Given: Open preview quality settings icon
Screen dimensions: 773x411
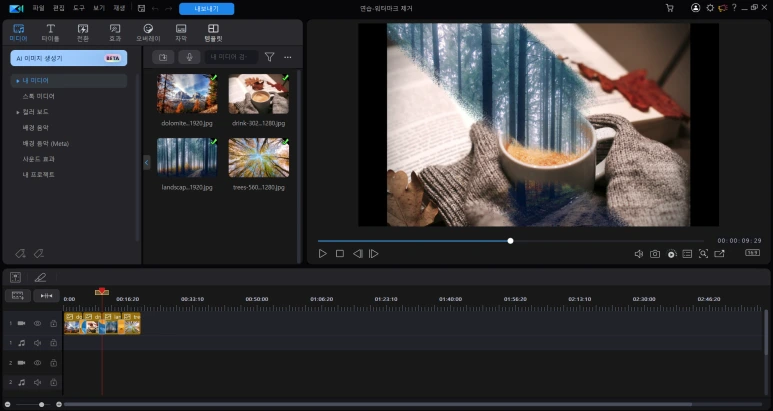Looking at the screenshot, I should [671, 254].
